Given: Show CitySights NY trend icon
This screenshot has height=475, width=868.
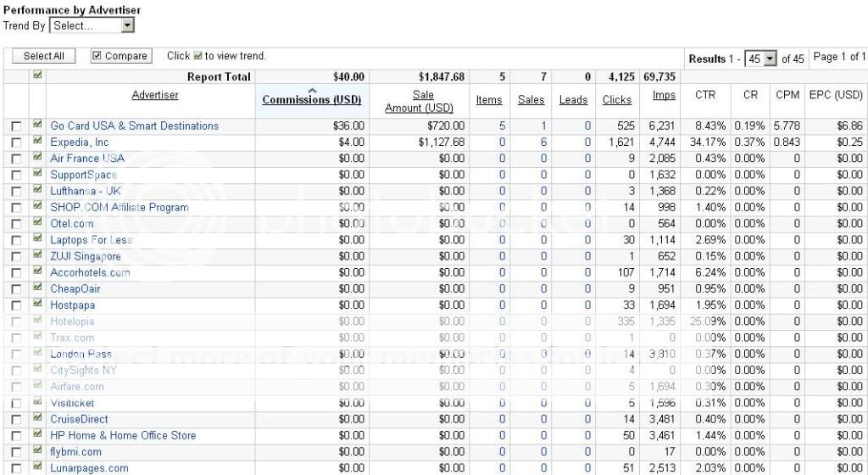Looking at the screenshot, I should [x=37, y=368].
